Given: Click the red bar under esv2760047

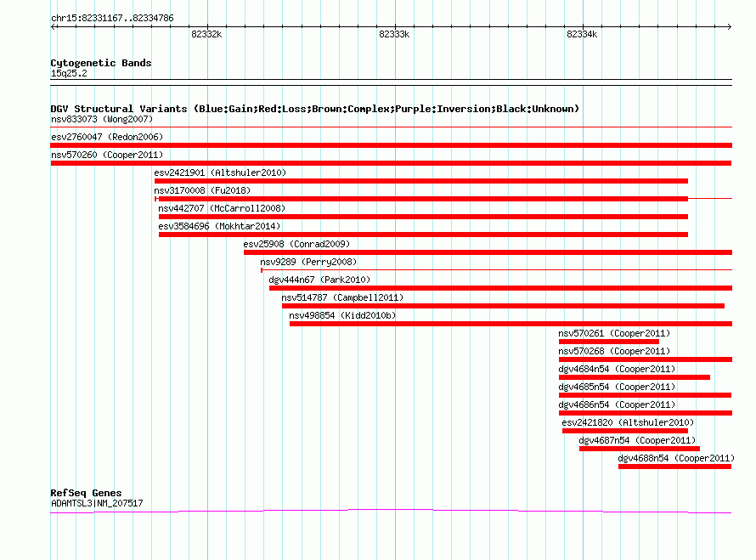Looking at the screenshot, I should pos(391,145).
